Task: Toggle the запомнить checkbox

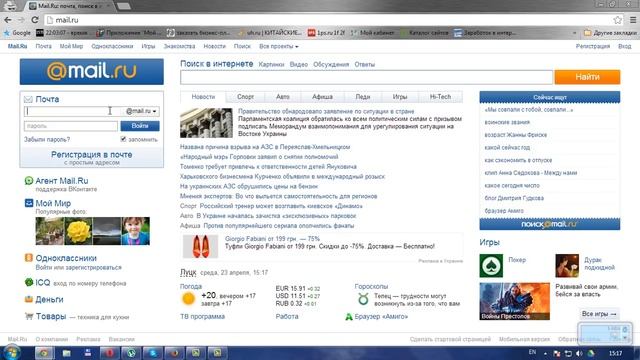Action: pyautogui.click(x=123, y=139)
